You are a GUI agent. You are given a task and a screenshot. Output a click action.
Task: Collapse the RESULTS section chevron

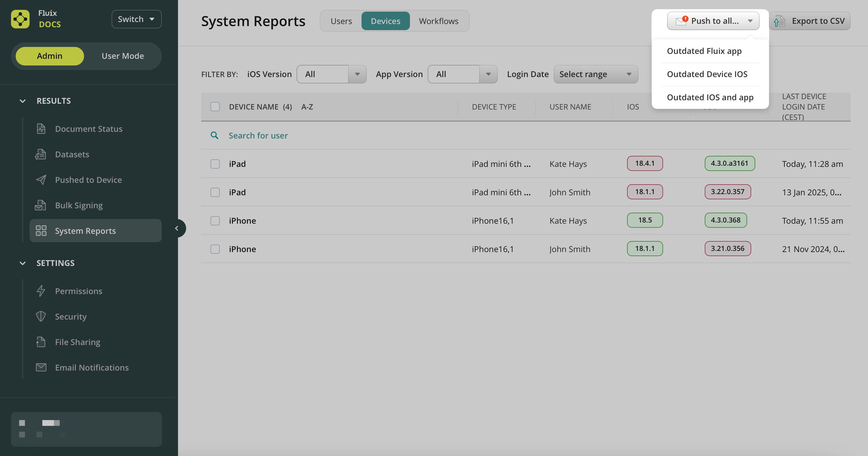click(x=23, y=101)
